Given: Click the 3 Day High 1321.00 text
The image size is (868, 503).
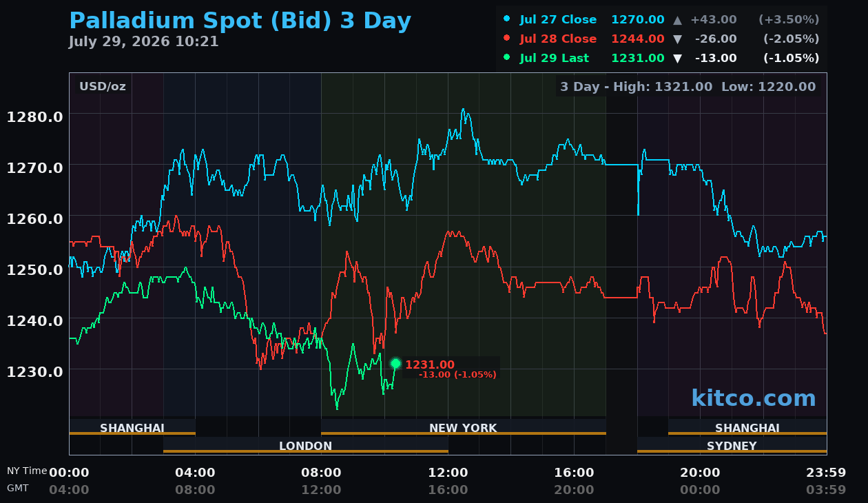Looking at the screenshot, I should pyautogui.click(x=637, y=87).
